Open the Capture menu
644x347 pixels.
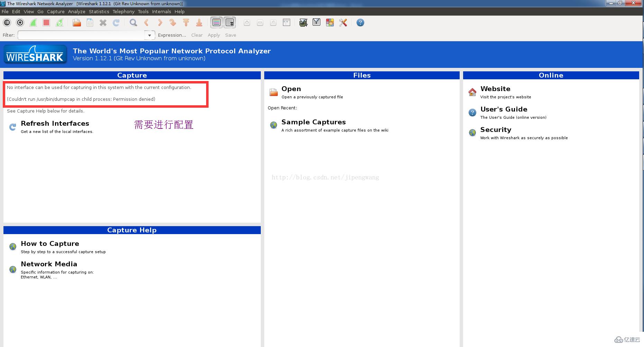pos(56,11)
